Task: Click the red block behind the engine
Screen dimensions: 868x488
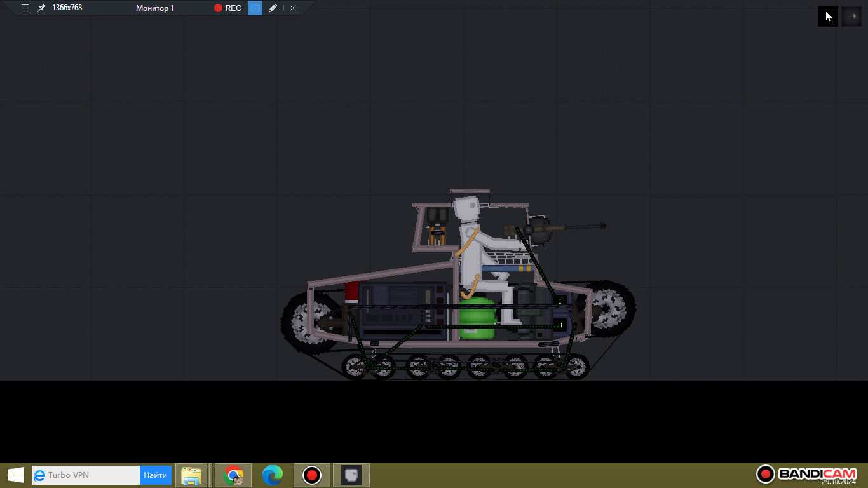Action: (x=353, y=292)
